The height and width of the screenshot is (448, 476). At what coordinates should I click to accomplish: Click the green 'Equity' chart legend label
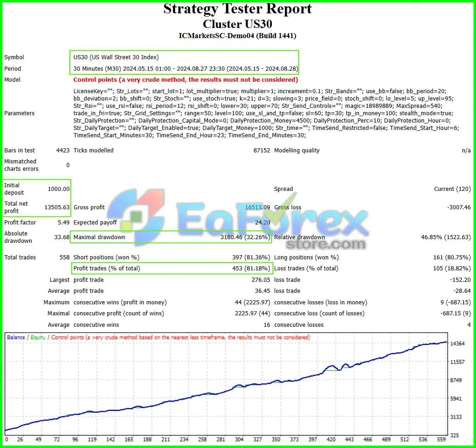pos(38,337)
